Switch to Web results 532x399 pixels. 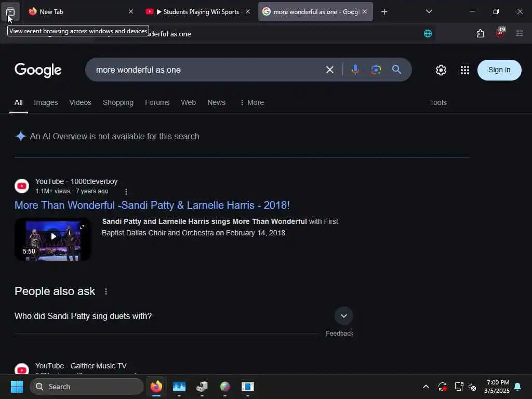coord(188,102)
